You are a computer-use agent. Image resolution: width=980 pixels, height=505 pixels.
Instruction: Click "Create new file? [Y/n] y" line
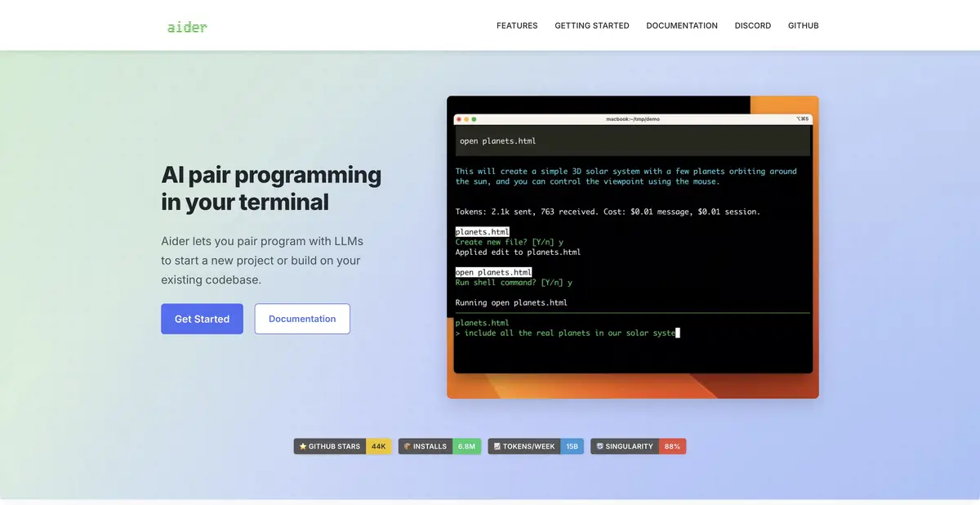pos(510,242)
